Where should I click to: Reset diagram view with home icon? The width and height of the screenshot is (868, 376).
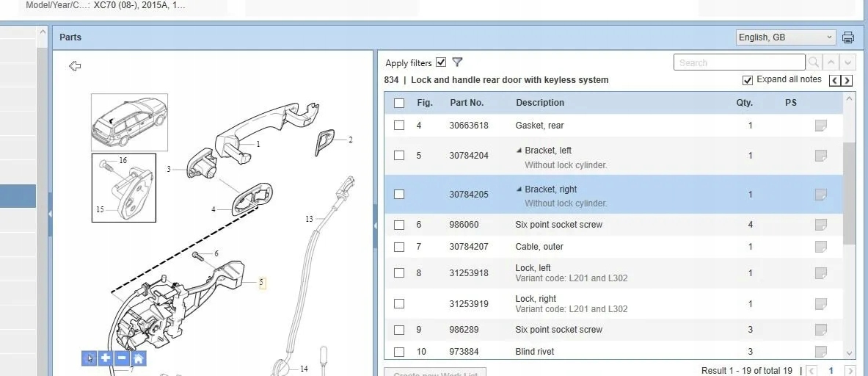(x=139, y=358)
